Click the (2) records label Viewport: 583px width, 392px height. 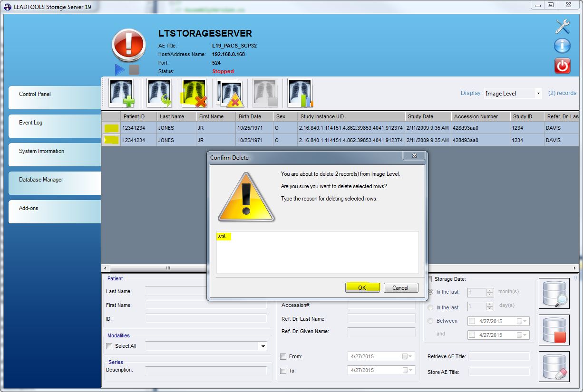[562, 93]
